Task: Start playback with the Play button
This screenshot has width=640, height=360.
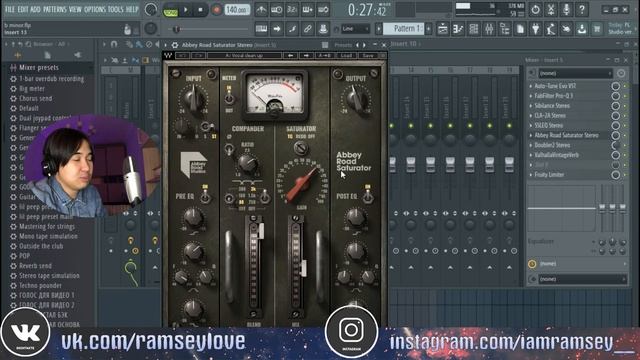Action: 186,10
